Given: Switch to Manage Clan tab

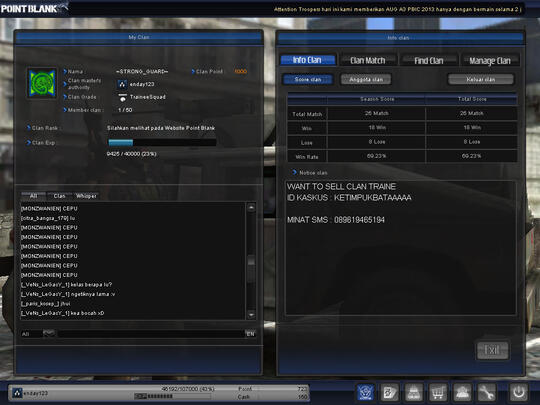Looking at the screenshot, I should point(490,61).
